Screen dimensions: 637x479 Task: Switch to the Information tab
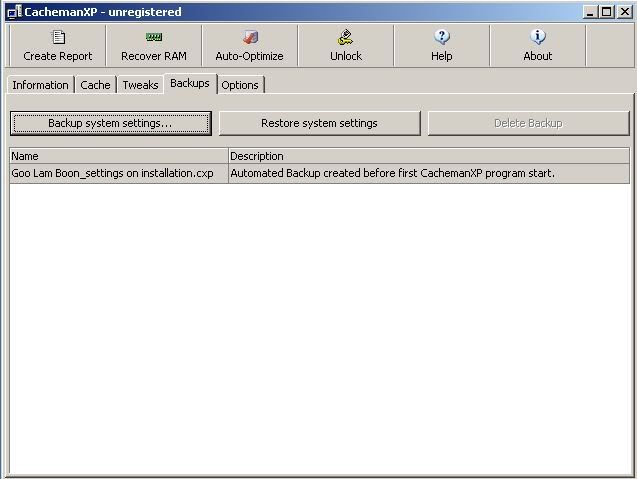[x=40, y=85]
